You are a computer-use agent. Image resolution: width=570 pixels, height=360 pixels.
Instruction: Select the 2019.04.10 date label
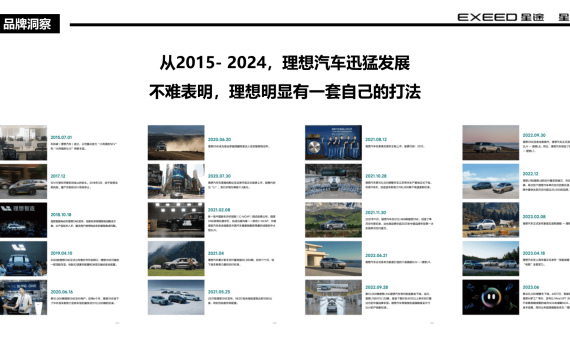(61, 253)
